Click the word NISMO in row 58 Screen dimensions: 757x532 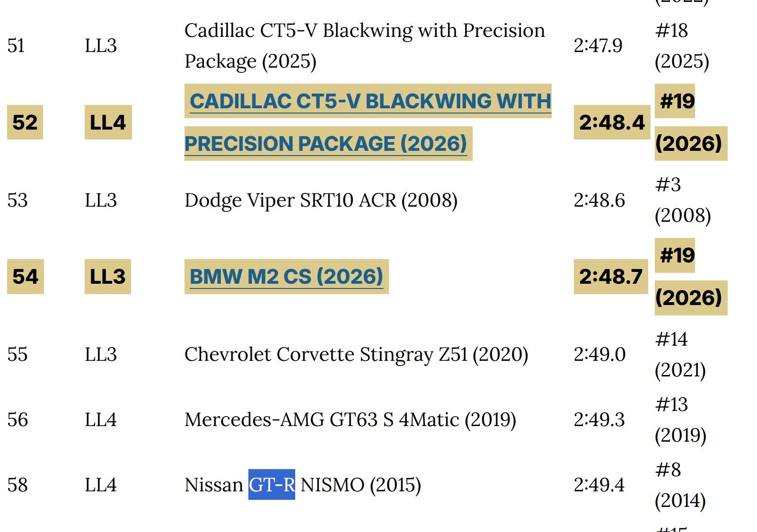tap(332, 485)
